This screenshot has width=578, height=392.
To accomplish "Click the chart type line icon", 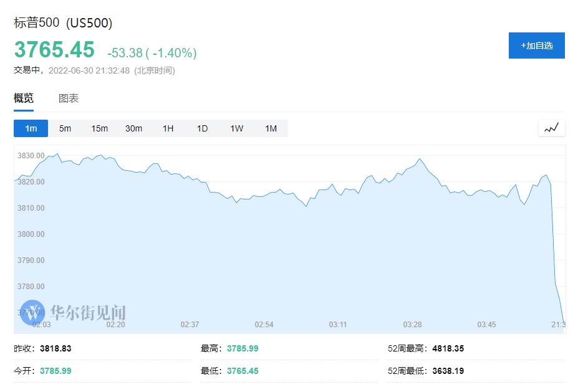I will (x=551, y=128).
